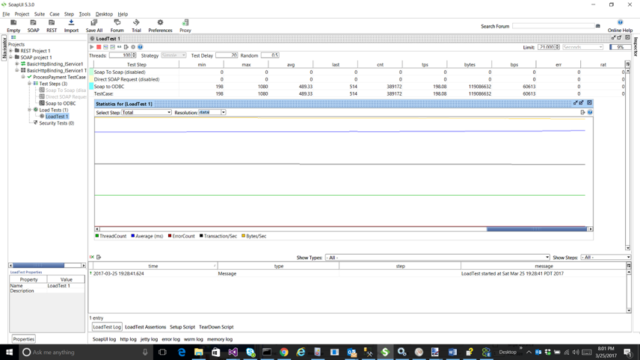The image size is (640, 360).
Task: Open the Strategy dropdown
Action: pos(173,56)
